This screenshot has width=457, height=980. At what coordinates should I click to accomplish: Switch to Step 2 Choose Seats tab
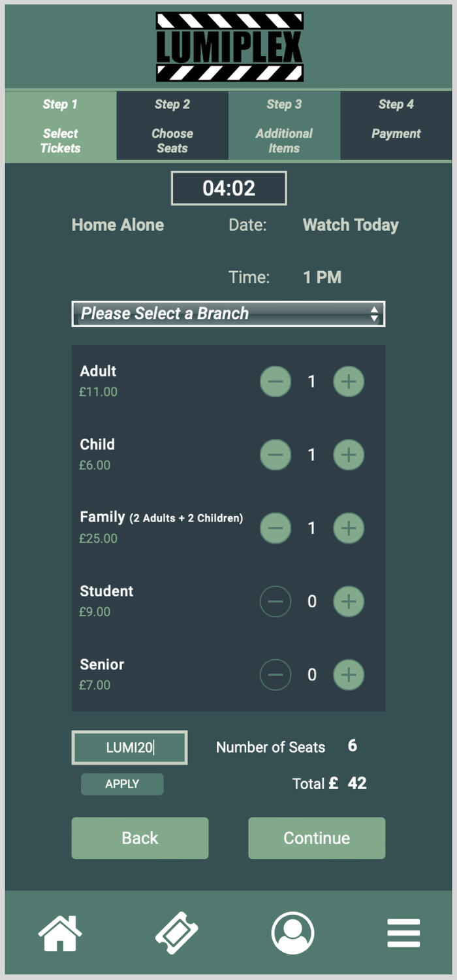tap(172, 125)
